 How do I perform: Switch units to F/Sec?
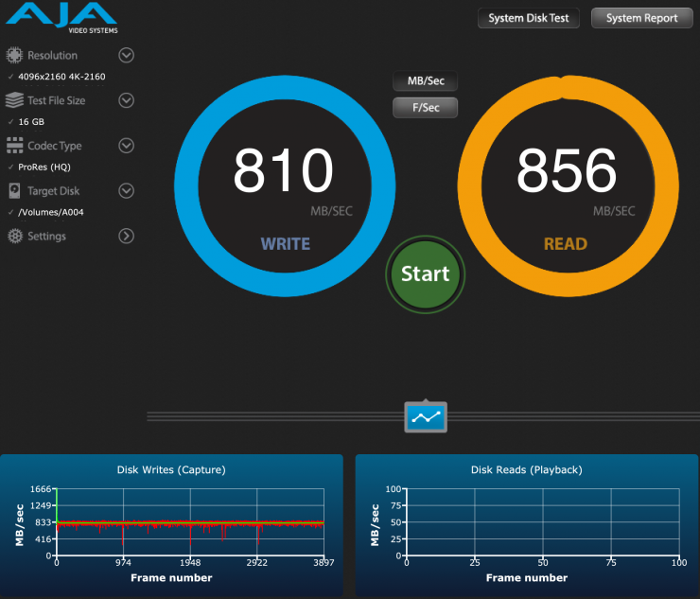tap(426, 108)
